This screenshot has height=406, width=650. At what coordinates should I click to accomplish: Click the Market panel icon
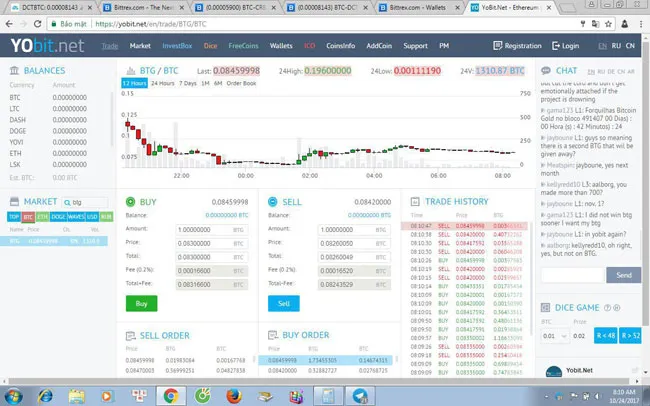point(15,202)
